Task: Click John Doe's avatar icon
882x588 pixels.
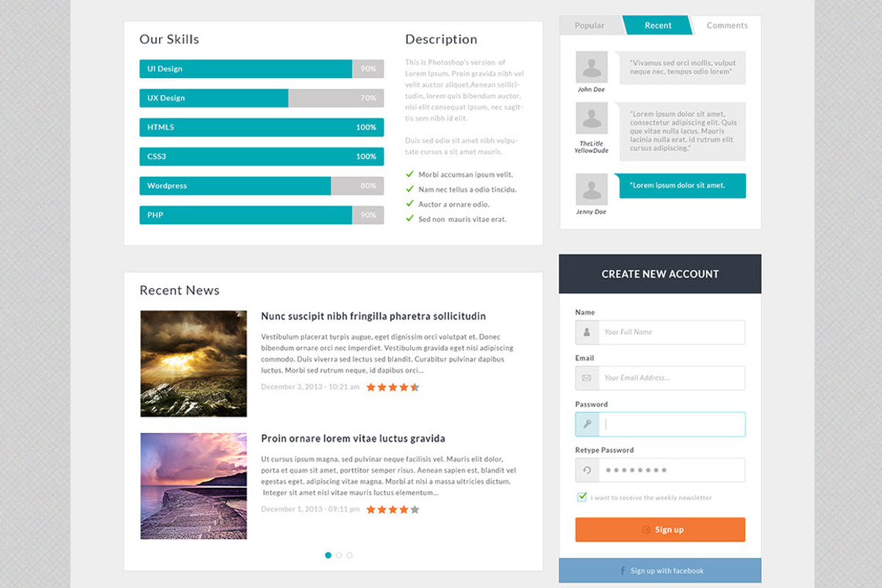Action: 592,67
